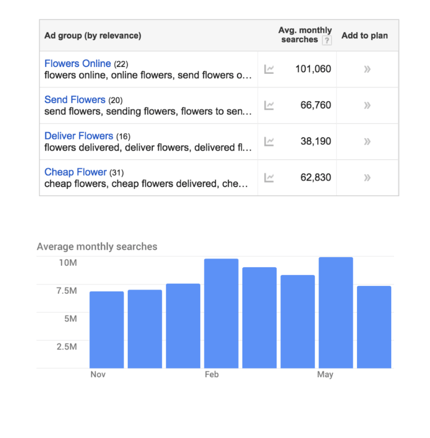430x438 pixels.
Task: Select the 66,760 searches value
Action: point(316,105)
